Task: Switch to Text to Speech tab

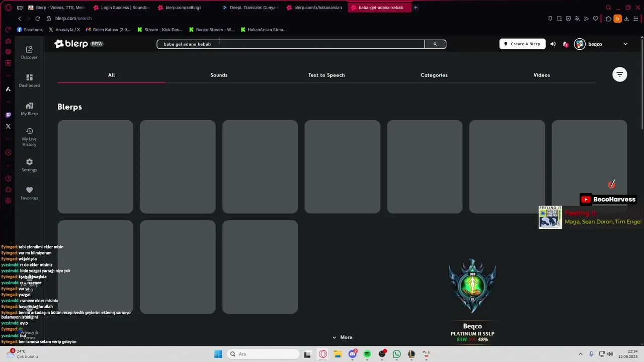Action: click(x=327, y=75)
